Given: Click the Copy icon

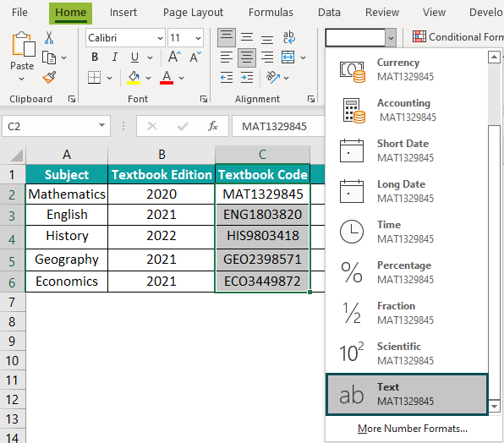Looking at the screenshot, I should [49, 57].
